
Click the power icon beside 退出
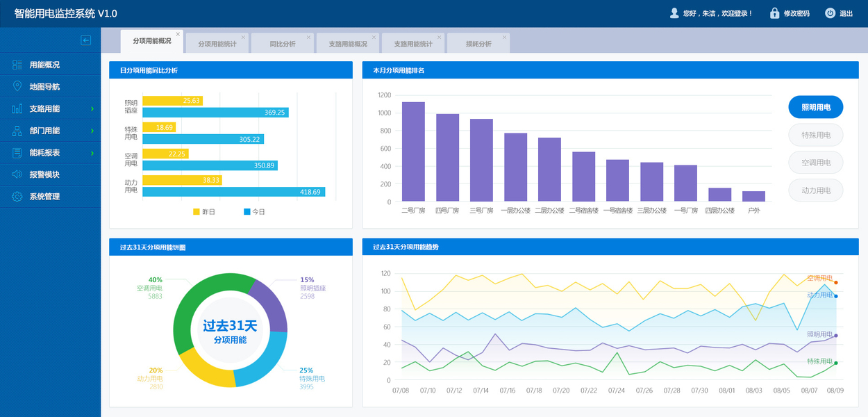[830, 13]
